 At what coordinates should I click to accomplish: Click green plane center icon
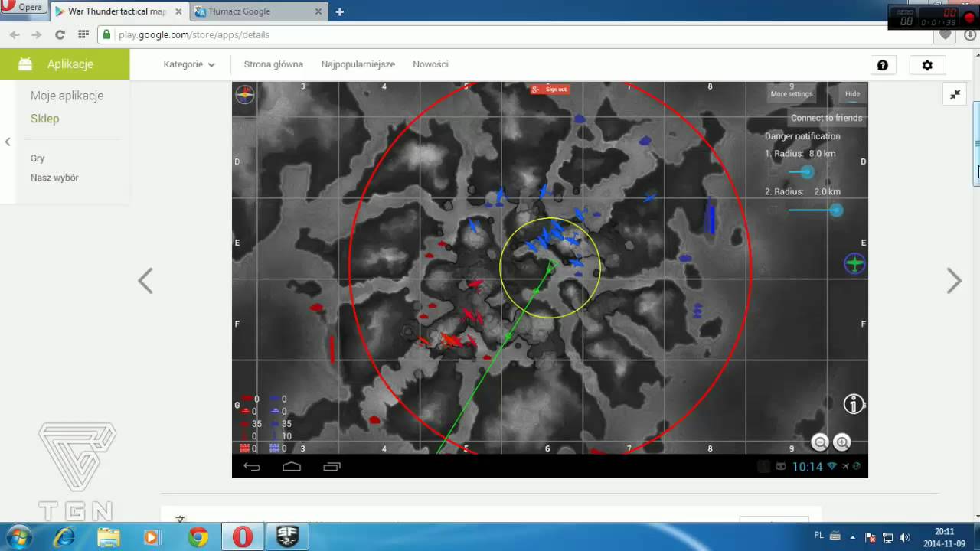tap(854, 264)
